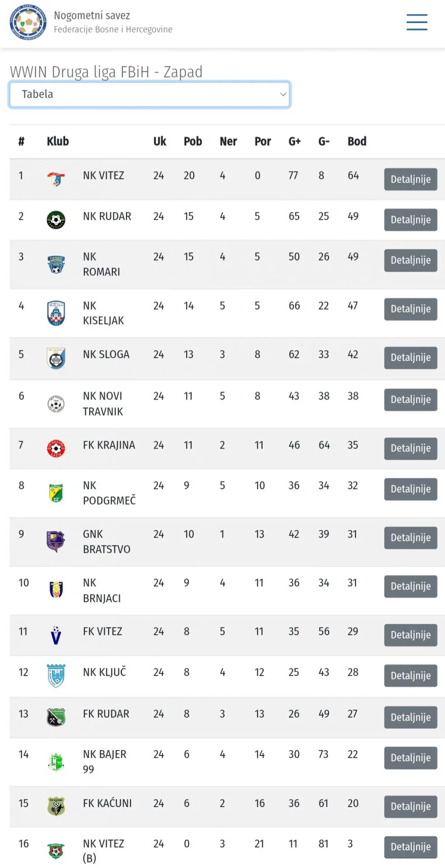Open Detaljnije for NK Sloga

click(410, 358)
